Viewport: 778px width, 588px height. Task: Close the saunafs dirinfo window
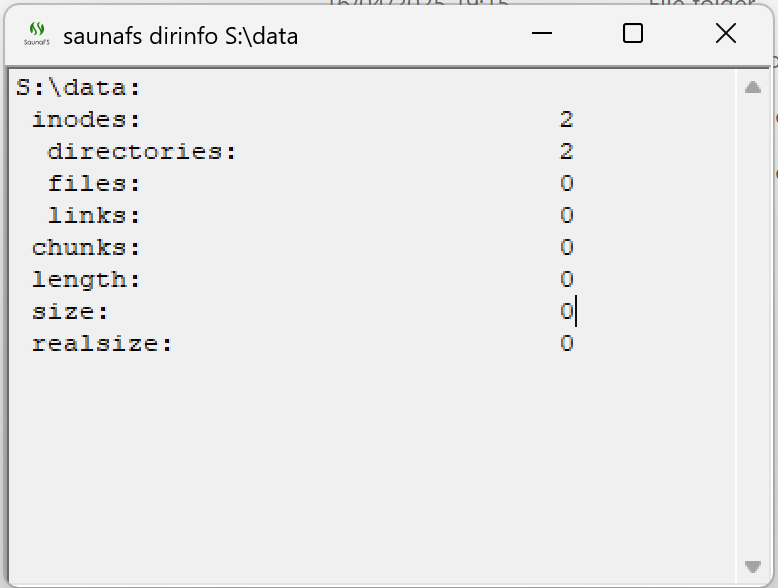click(x=726, y=34)
